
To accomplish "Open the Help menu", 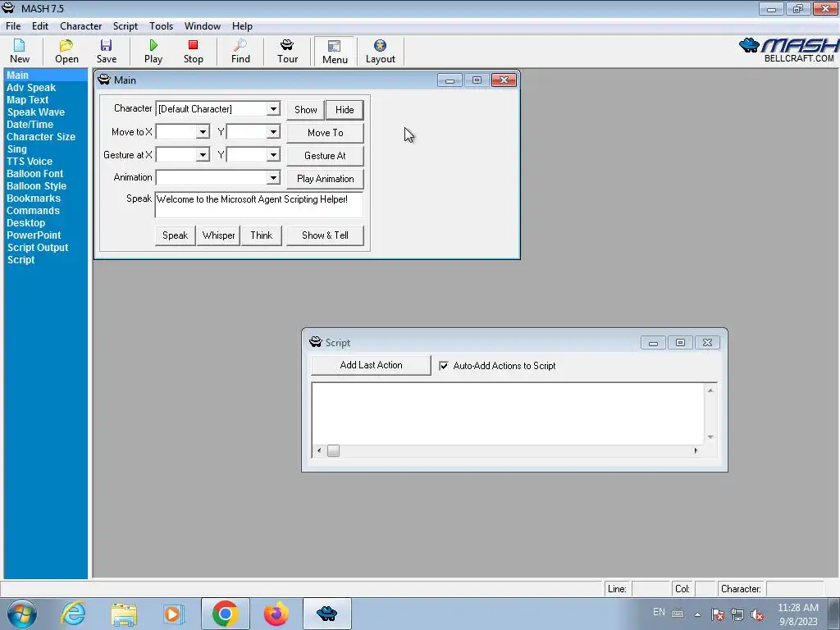I will click(x=242, y=25).
